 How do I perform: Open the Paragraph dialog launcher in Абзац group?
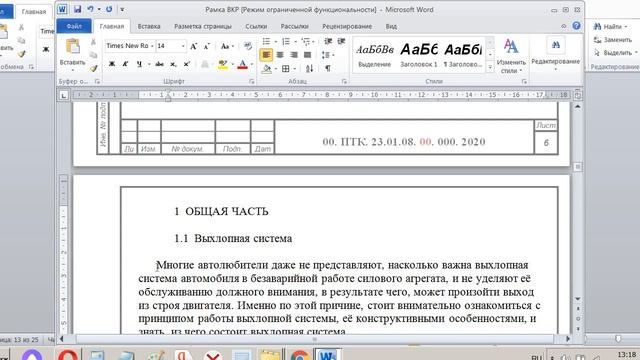[344, 82]
